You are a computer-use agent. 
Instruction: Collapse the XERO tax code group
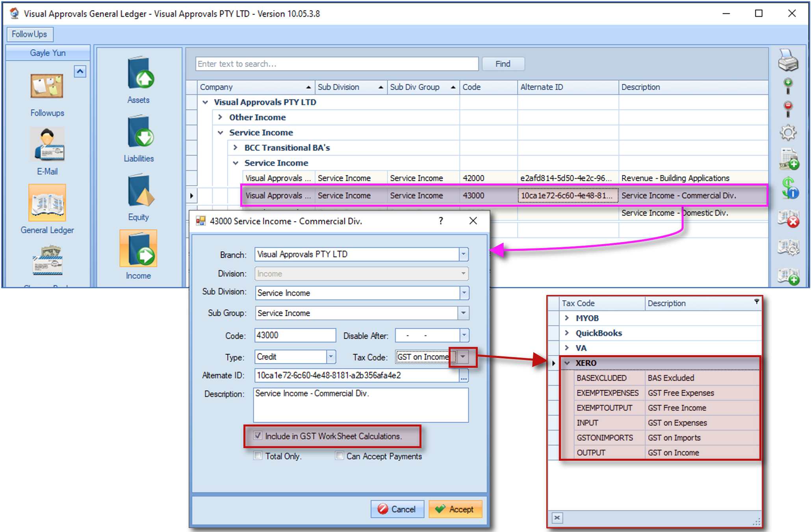[567, 363]
